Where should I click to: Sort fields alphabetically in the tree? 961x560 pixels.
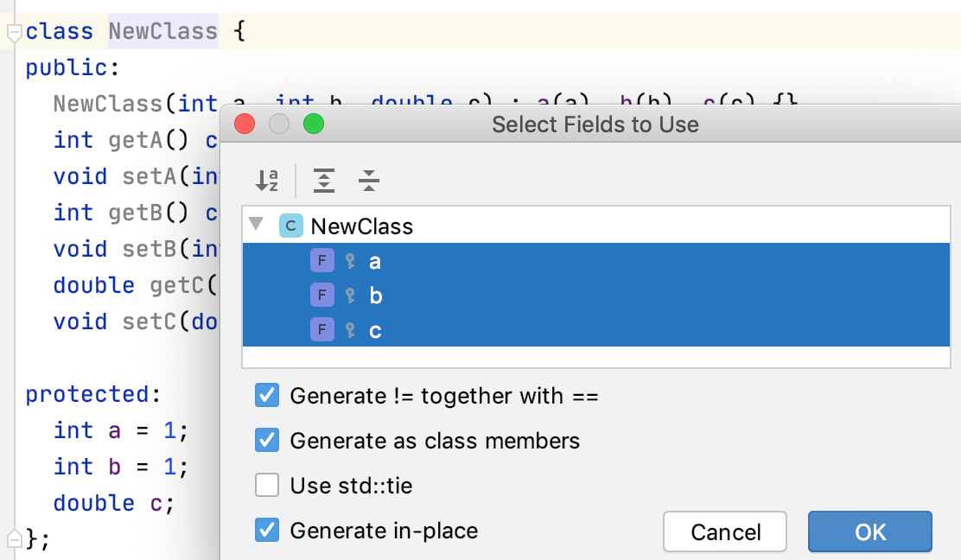pos(267,181)
